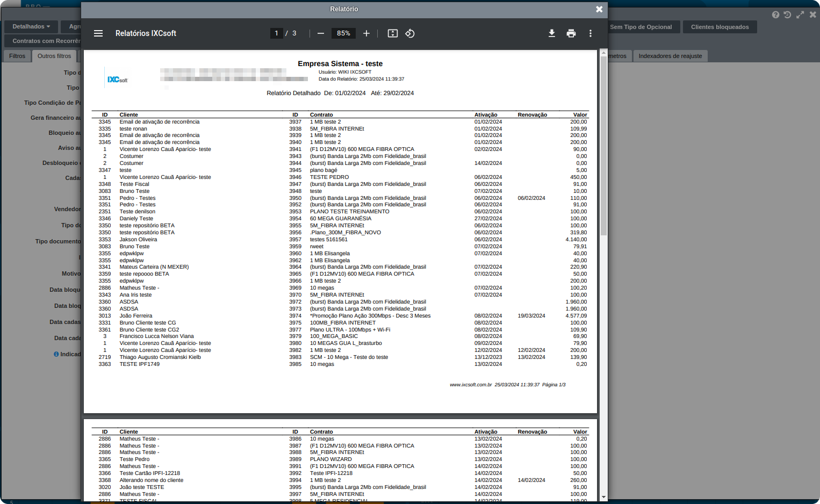This screenshot has width=820, height=504.
Task: Click the scrollbar down arrow
Action: click(603, 497)
